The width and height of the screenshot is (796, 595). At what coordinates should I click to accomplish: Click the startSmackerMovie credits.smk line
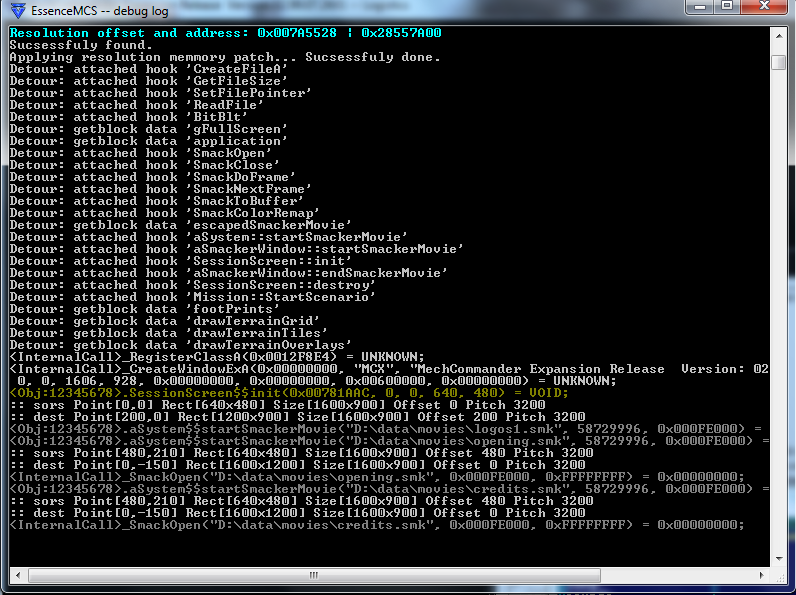coord(389,489)
